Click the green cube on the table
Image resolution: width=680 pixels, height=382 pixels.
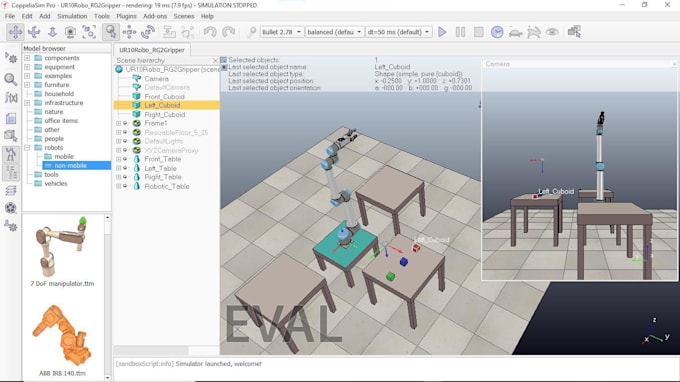click(391, 276)
